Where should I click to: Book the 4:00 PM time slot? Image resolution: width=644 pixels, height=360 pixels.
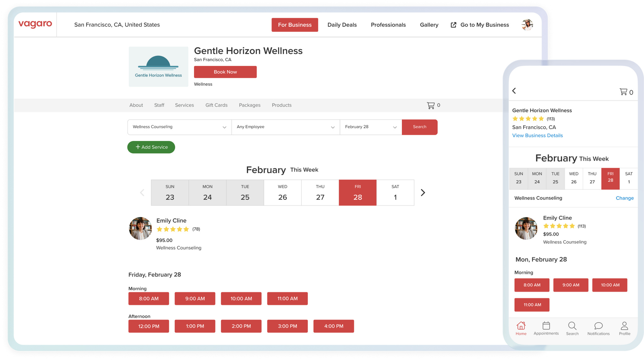tap(334, 326)
